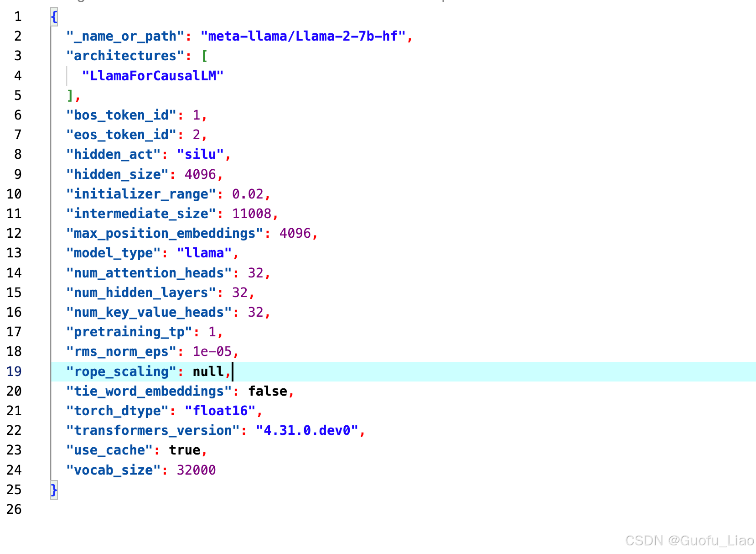756x554 pixels.
Task: Click the closing bracket on line 5
Action: pos(70,95)
